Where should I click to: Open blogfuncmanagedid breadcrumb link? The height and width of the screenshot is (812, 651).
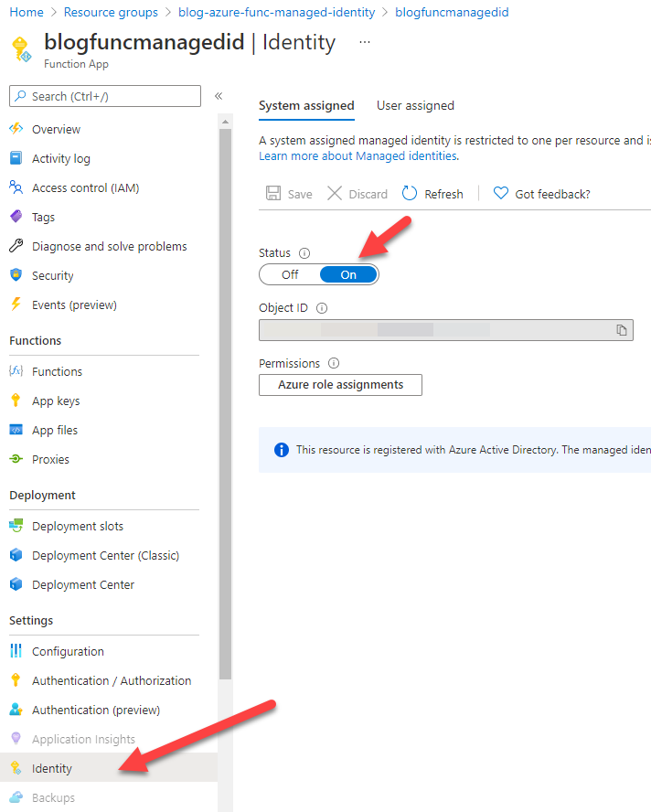452,12
